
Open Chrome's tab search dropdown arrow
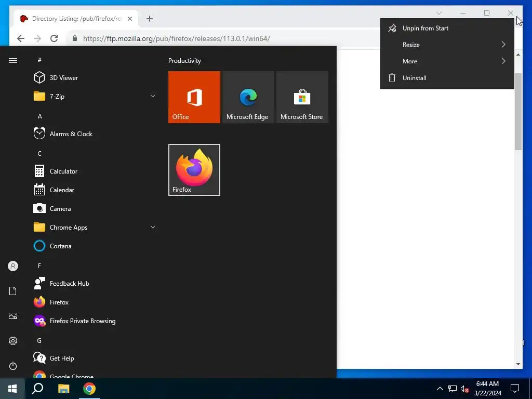coord(439,13)
